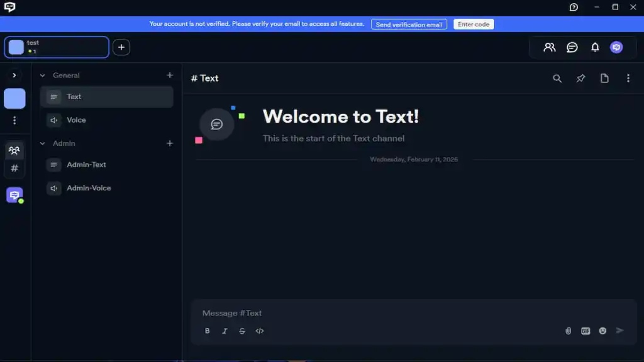Open the Friends list icon

(x=548, y=47)
